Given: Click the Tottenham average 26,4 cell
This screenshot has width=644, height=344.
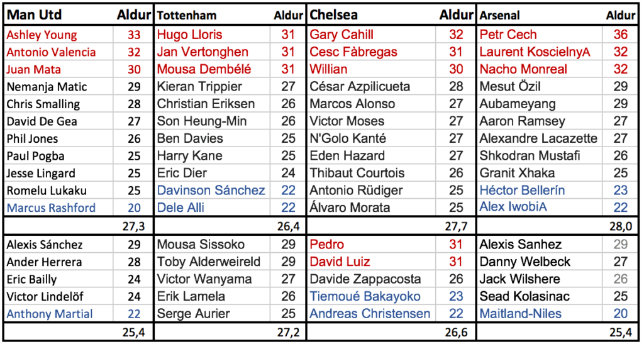Looking at the screenshot, I should 230,226.
